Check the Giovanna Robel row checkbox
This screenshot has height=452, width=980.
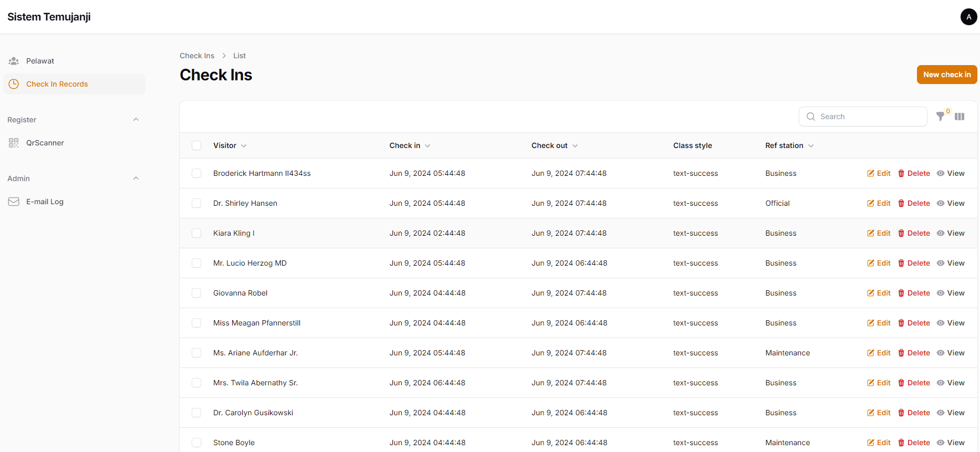coord(196,293)
